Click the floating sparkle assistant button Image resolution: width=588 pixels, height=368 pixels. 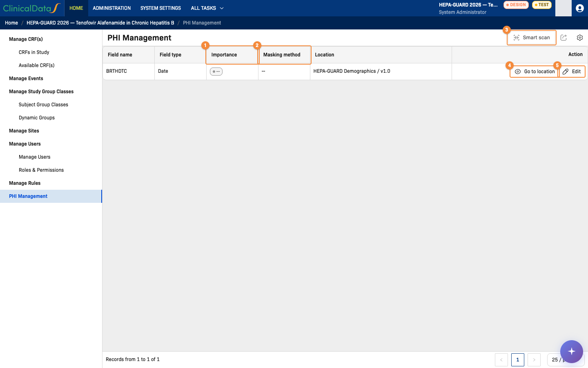click(x=571, y=351)
